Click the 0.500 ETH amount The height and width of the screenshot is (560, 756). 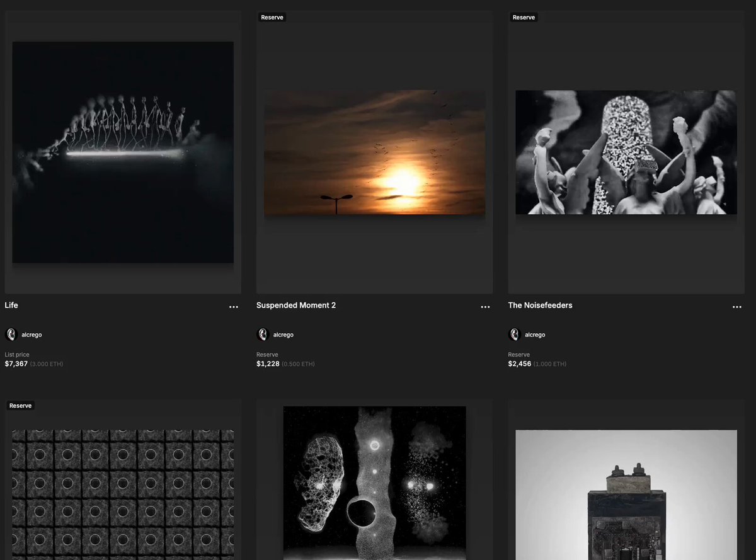pyautogui.click(x=298, y=364)
